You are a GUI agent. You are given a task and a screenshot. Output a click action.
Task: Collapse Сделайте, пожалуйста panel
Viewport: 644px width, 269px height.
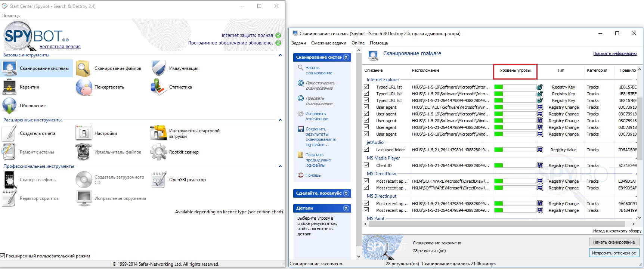tap(346, 193)
